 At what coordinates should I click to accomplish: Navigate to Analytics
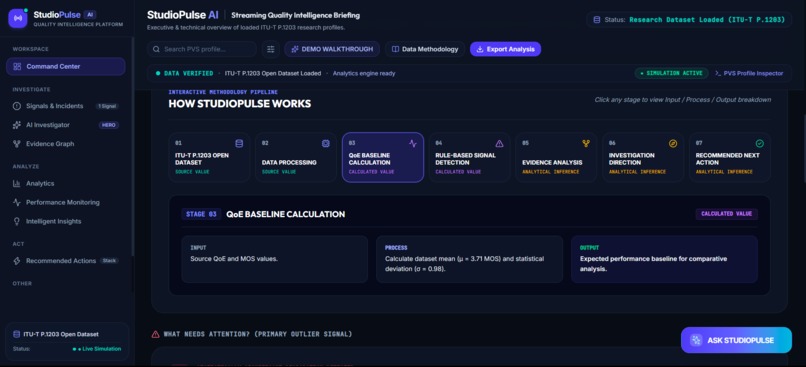[x=66, y=184]
